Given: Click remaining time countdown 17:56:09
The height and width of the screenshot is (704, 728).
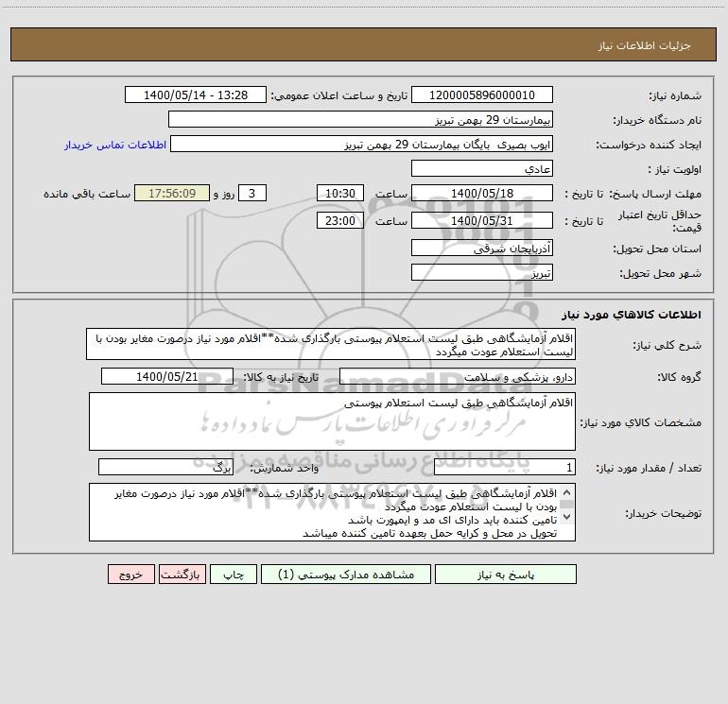Looking at the screenshot, I should pyautogui.click(x=172, y=193).
